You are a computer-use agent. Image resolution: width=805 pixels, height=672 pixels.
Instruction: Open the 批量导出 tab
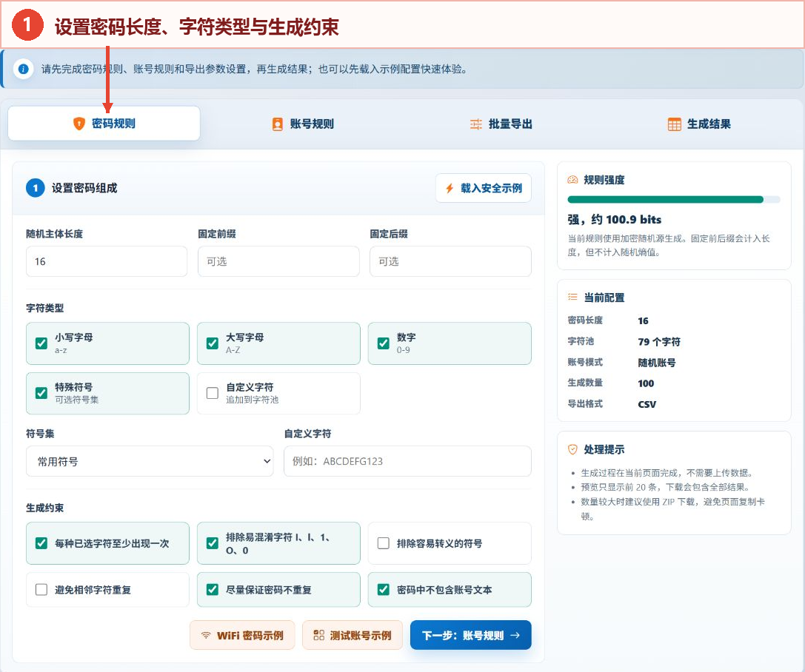[x=501, y=124]
